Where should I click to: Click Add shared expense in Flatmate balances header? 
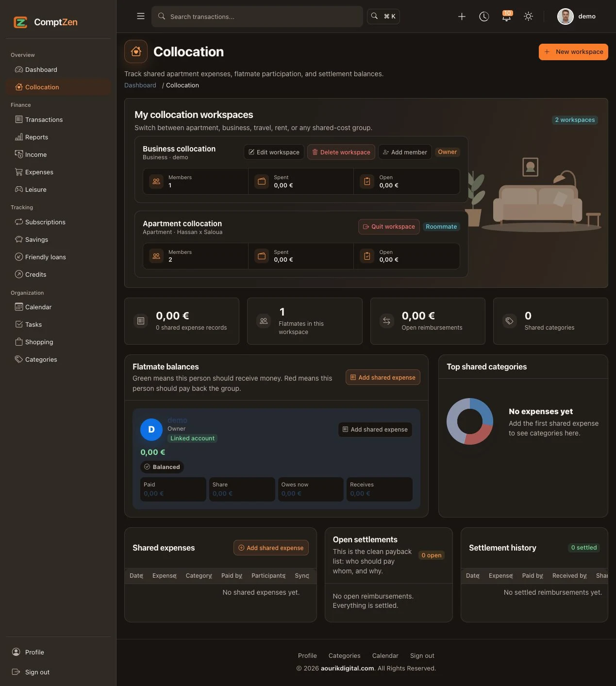(x=383, y=377)
